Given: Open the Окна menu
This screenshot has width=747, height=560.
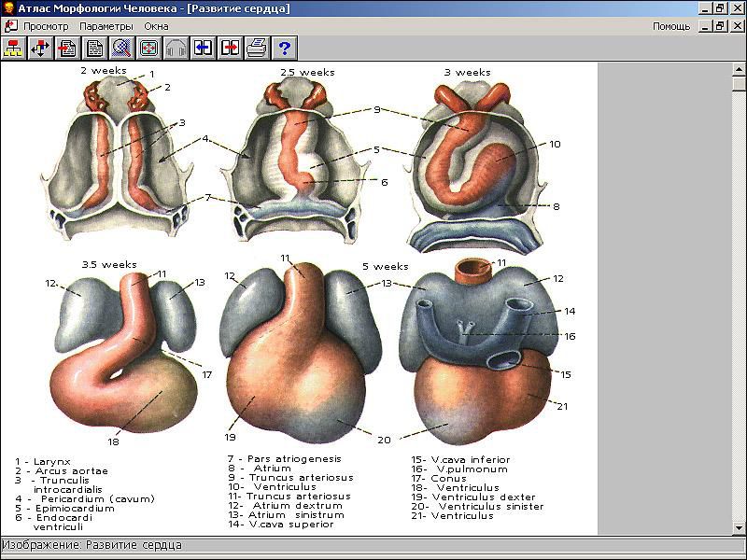Looking at the screenshot, I should (x=156, y=26).
